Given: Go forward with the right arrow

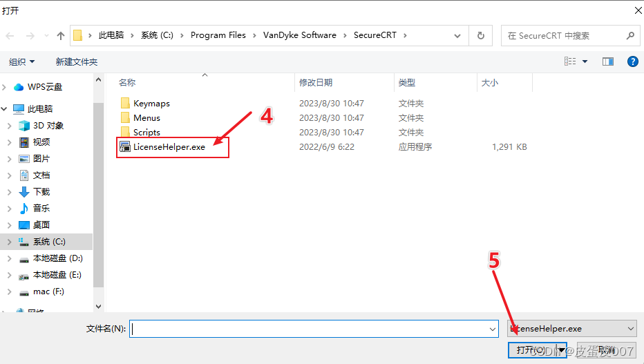Looking at the screenshot, I should click(x=30, y=36).
